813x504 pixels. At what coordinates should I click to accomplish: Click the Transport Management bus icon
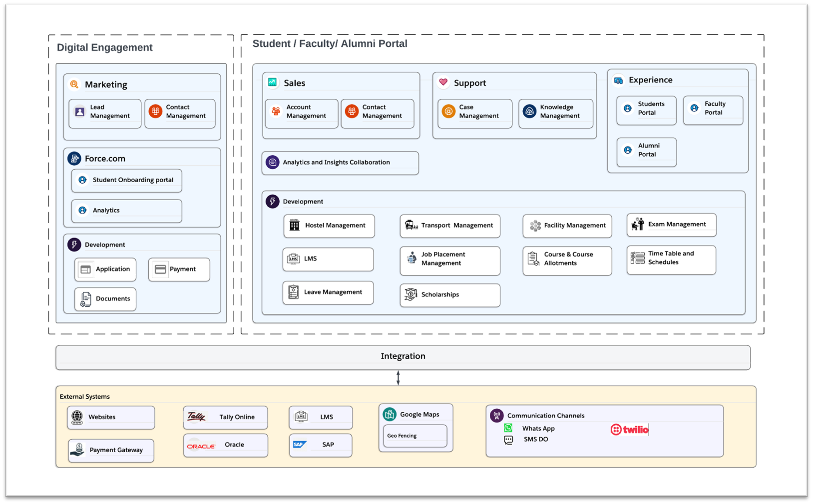tap(411, 226)
